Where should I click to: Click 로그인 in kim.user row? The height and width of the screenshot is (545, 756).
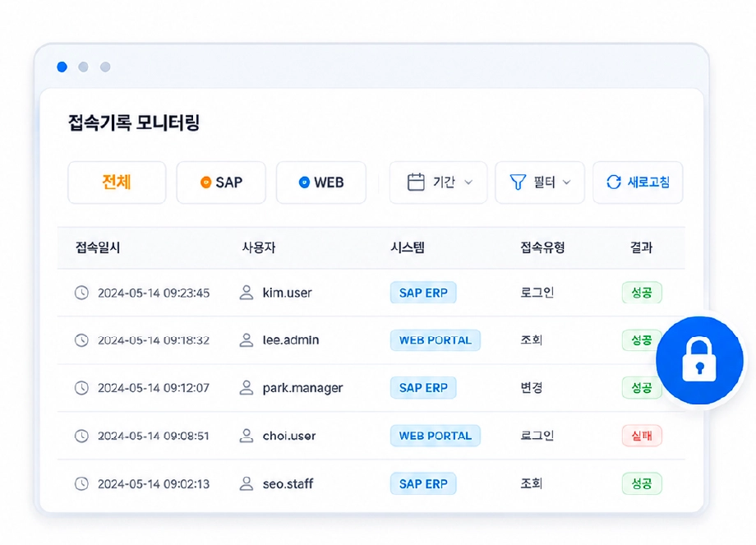tap(537, 293)
